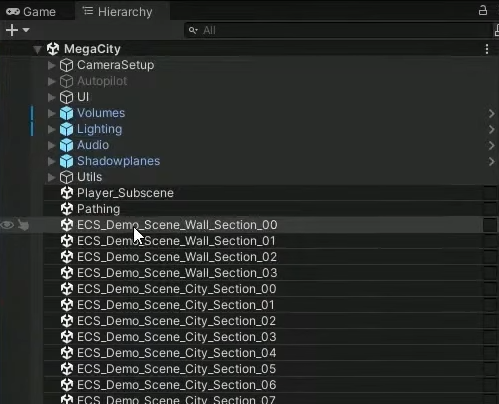Open the create object dropdown arrow
The image size is (499, 404).
coord(26,30)
